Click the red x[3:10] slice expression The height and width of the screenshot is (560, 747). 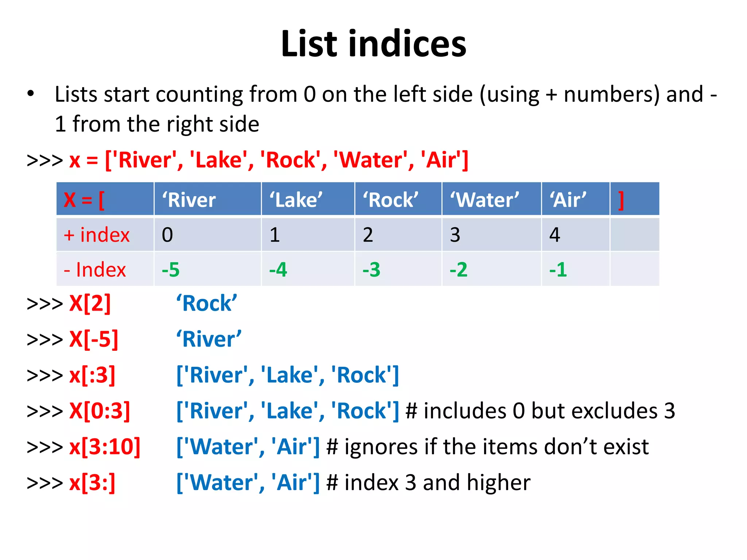coord(105,447)
